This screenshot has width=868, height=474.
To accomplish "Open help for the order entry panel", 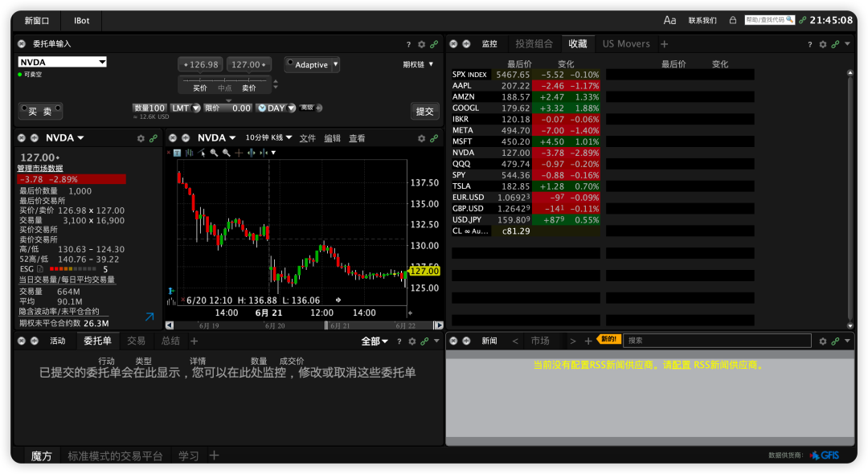I will [408, 44].
